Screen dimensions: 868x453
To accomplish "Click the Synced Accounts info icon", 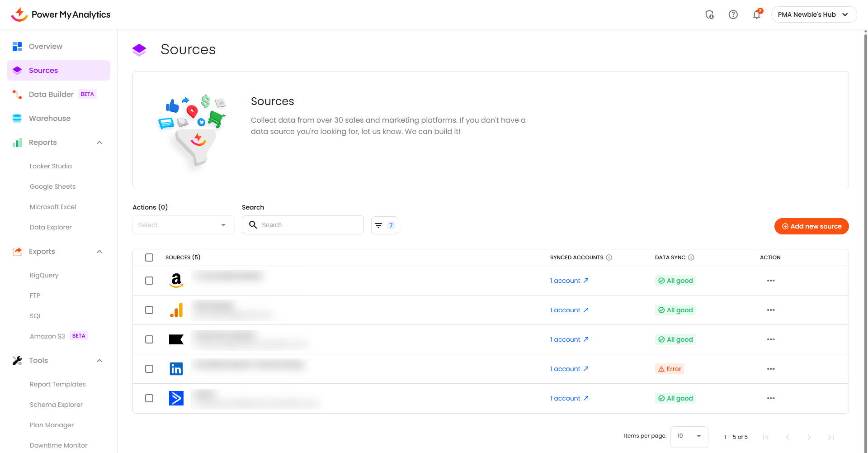I will (609, 257).
